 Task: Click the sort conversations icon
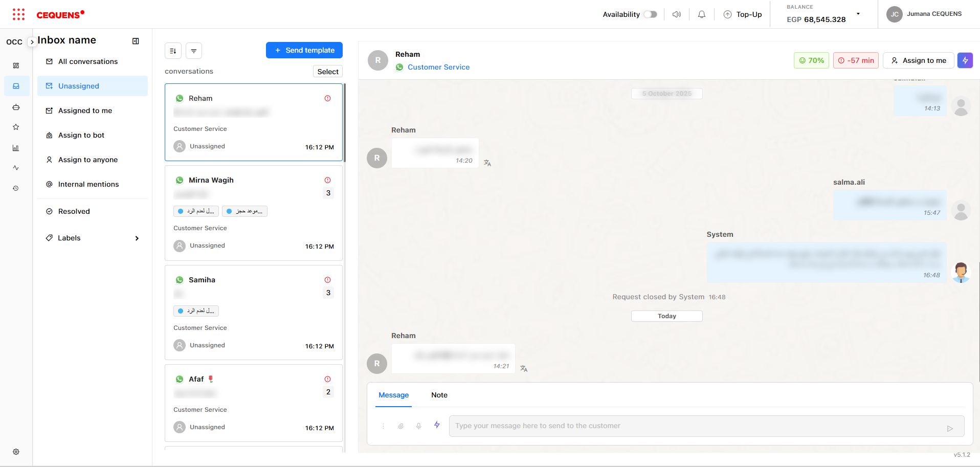click(173, 51)
